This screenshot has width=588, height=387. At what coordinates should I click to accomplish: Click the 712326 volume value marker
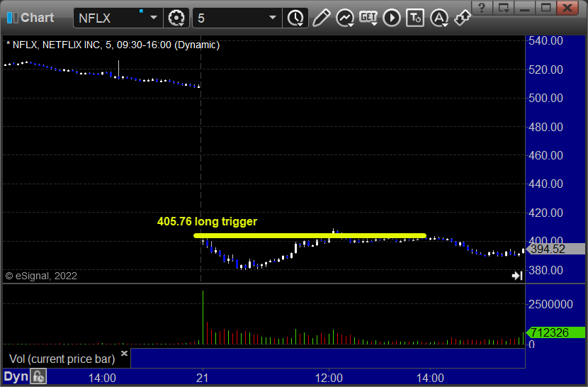click(x=557, y=332)
